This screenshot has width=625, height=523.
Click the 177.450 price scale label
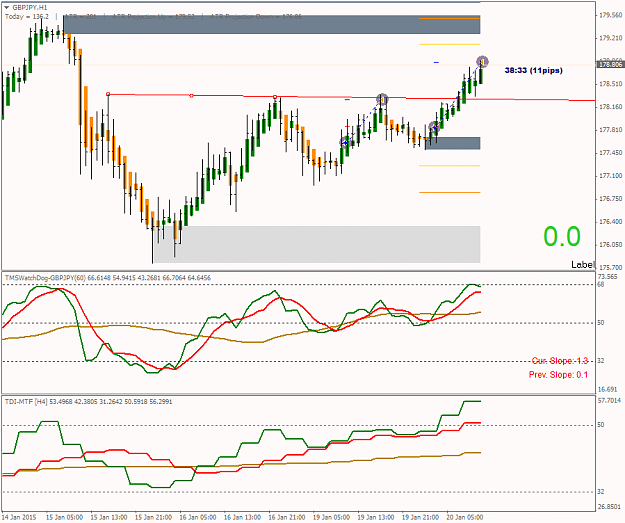click(x=611, y=153)
